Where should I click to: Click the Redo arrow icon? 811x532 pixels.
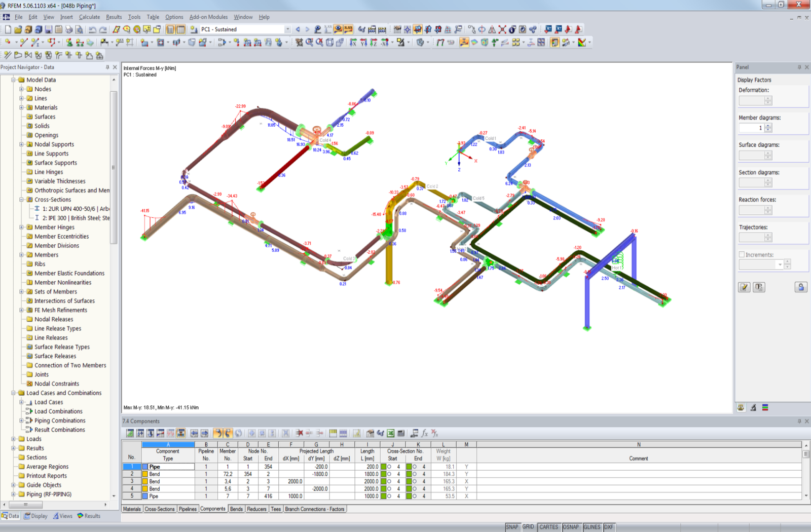103,29
